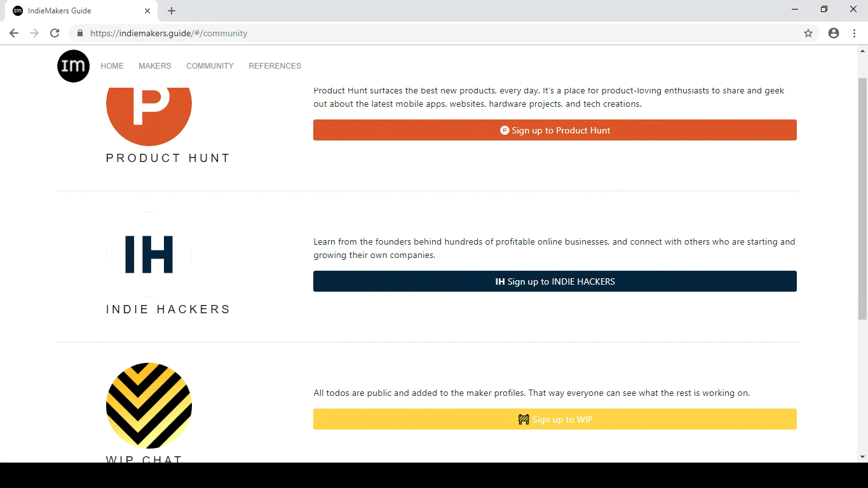The height and width of the screenshot is (488, 868).
Task: Go to the MAKERS section
Action: point(154,66)
